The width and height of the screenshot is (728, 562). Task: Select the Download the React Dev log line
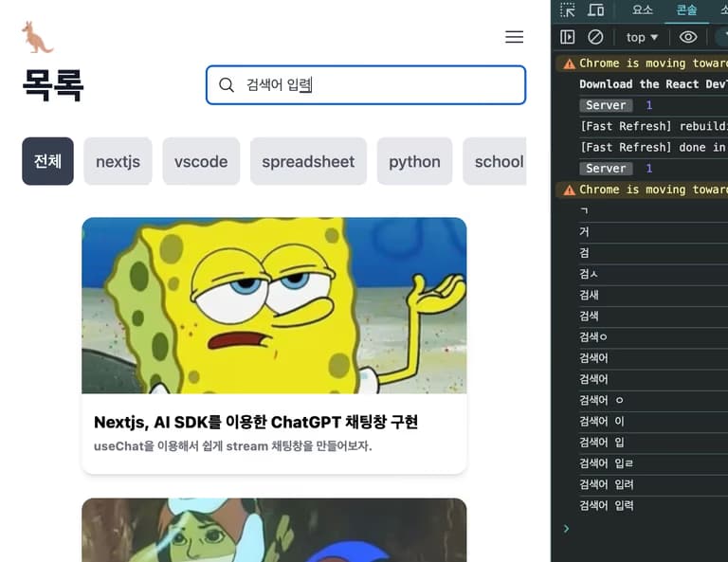pos(653,84)
